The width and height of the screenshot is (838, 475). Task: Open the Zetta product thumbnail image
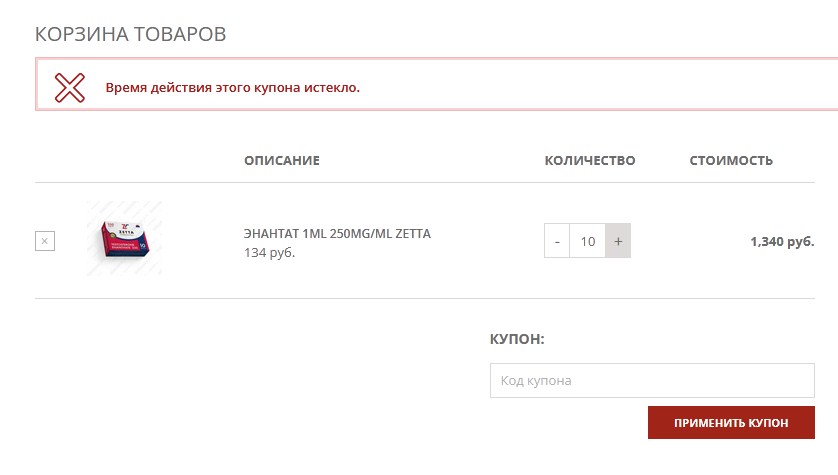point(124,240)
